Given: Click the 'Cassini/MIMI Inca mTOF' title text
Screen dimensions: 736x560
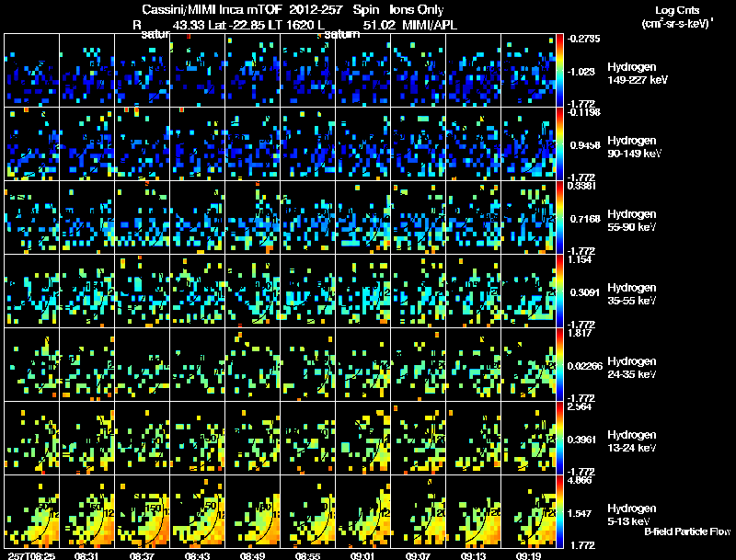Looking at the screenshot, I should (211, 9).
